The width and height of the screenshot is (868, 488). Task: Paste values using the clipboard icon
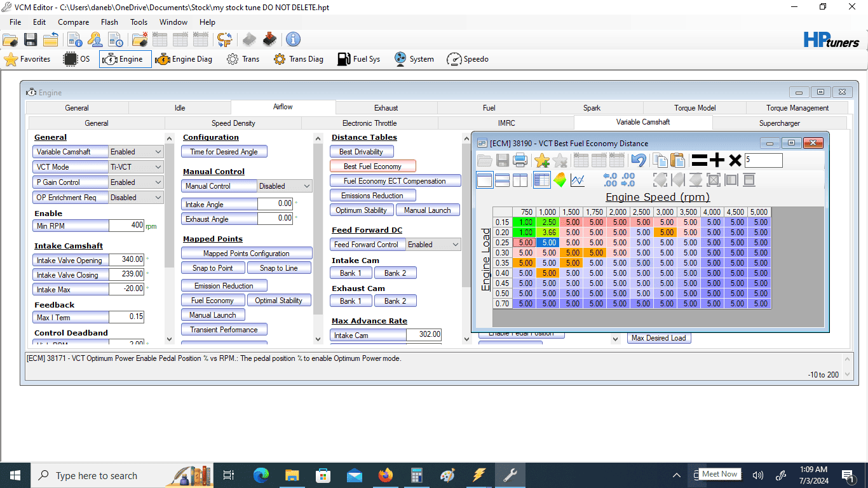(x=677, y=160)
